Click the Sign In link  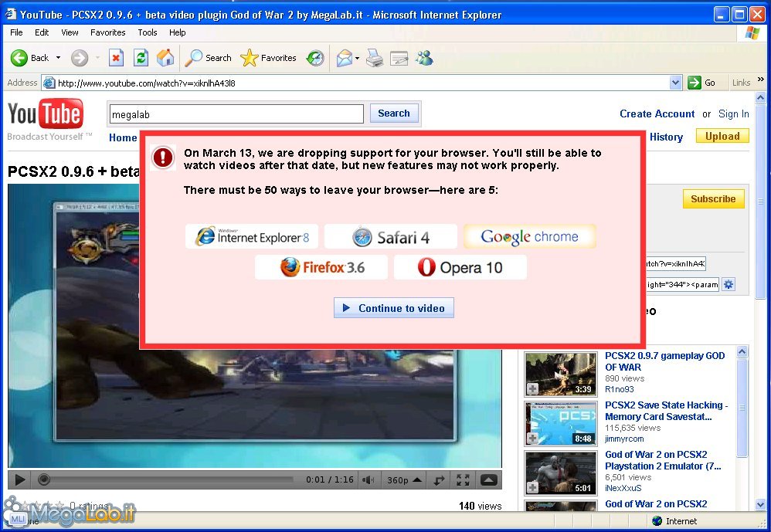(x=734, y=114)
